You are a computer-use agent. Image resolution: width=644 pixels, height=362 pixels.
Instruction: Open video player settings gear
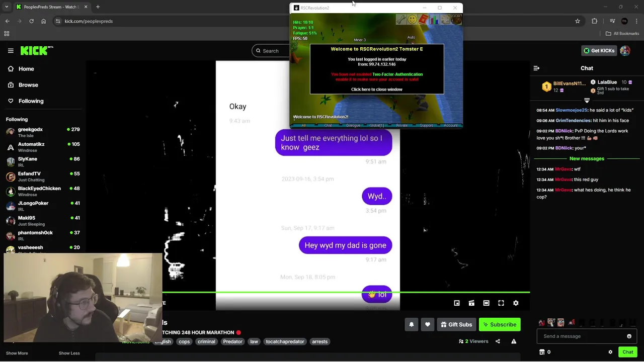pos(516,303)
